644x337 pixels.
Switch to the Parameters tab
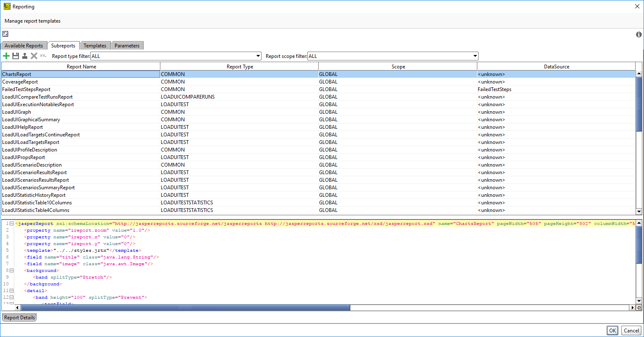click(127, 45)
